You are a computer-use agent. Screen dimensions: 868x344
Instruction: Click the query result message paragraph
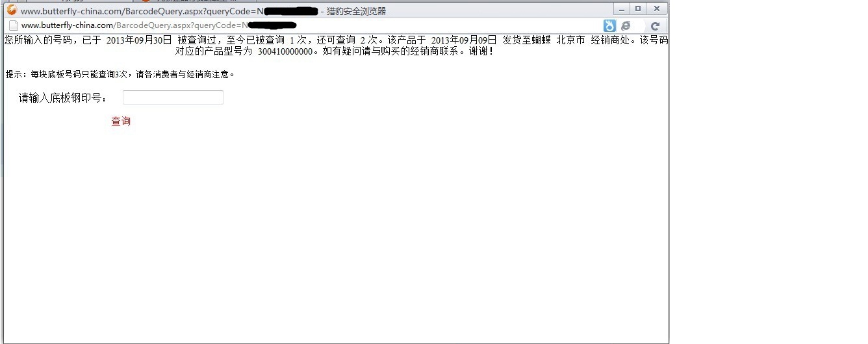pyautogui.click(x=336, y=45)
